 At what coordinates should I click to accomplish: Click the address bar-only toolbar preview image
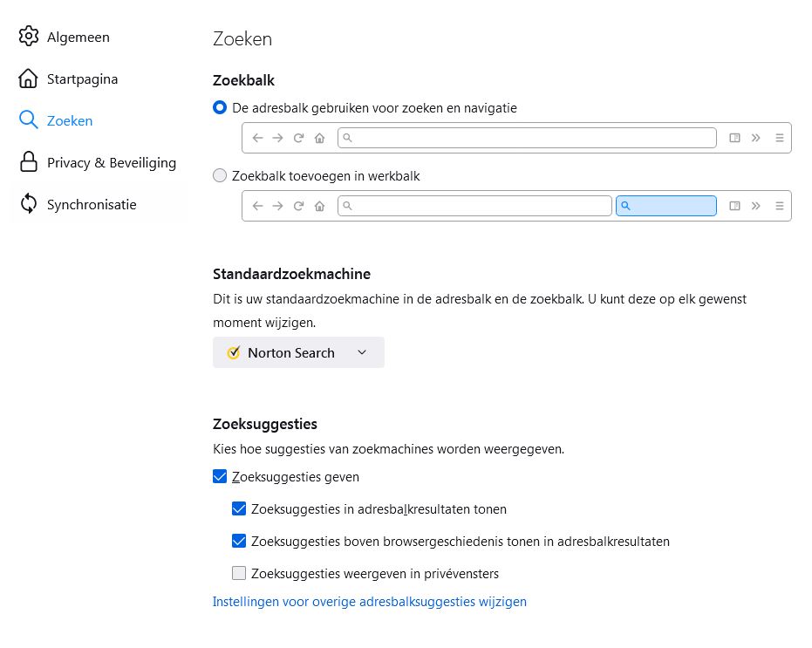[x=516, y=138]
